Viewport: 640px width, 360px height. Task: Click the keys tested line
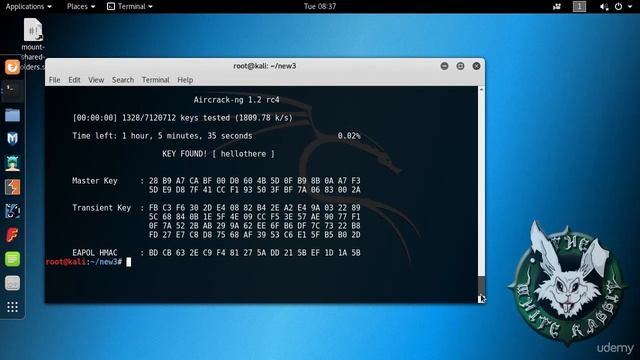(x=182, y=118)
